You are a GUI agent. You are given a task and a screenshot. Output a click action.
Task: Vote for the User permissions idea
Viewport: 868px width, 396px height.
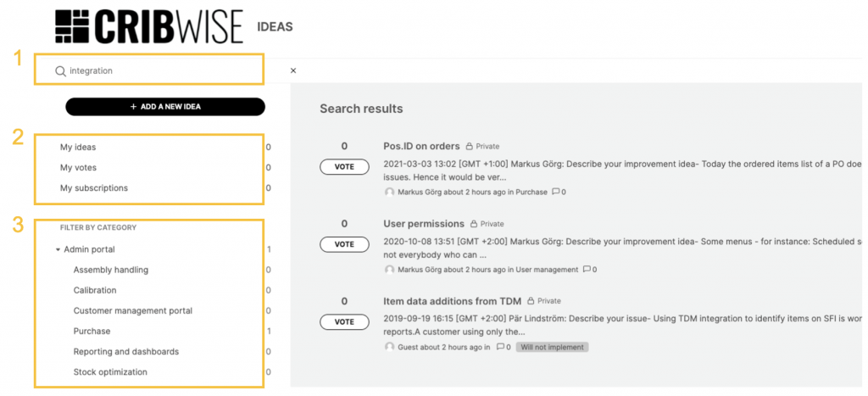344,244
